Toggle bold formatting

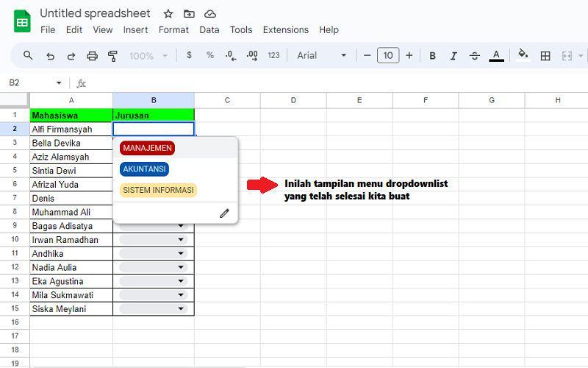point(432,56)
